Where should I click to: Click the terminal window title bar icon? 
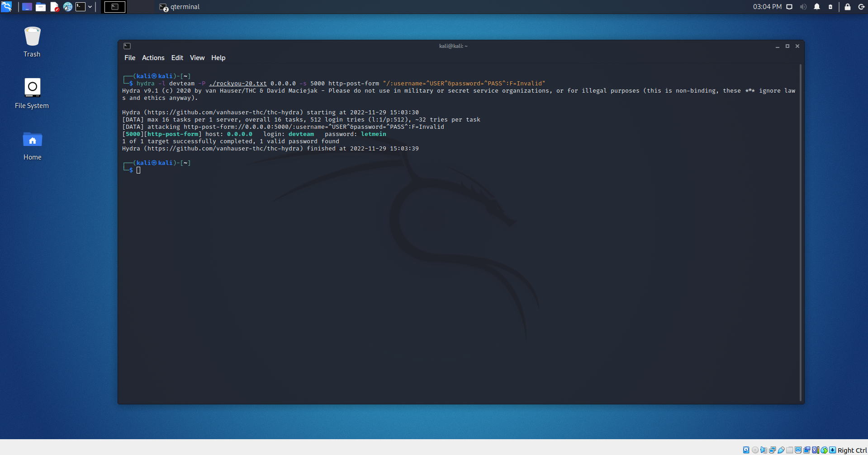click(x=127, y=46)
